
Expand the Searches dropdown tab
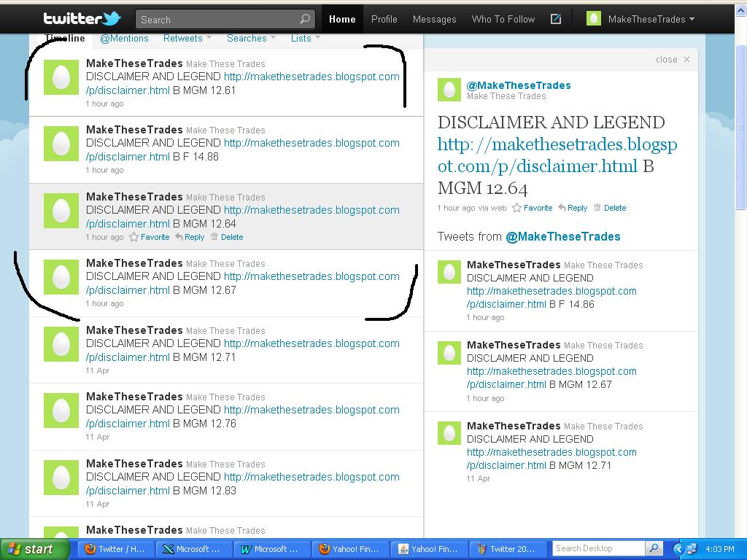251,38
